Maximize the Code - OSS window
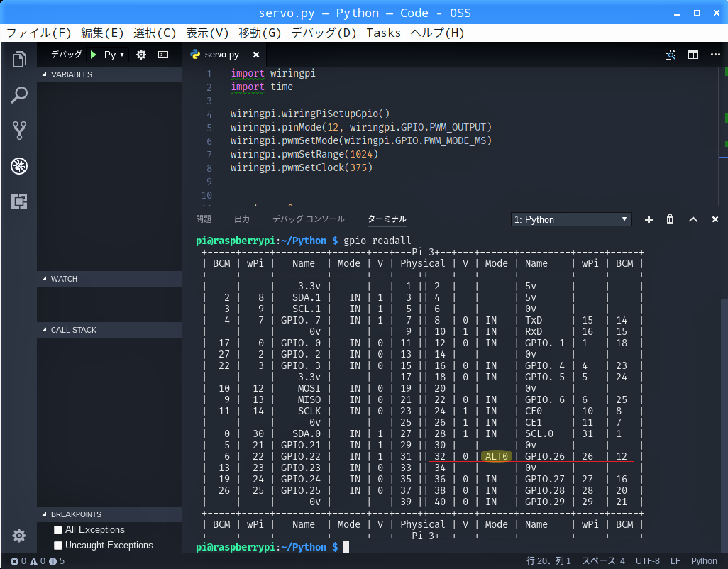Viewport: 728px width, 569px height. [x=697, y=13]
